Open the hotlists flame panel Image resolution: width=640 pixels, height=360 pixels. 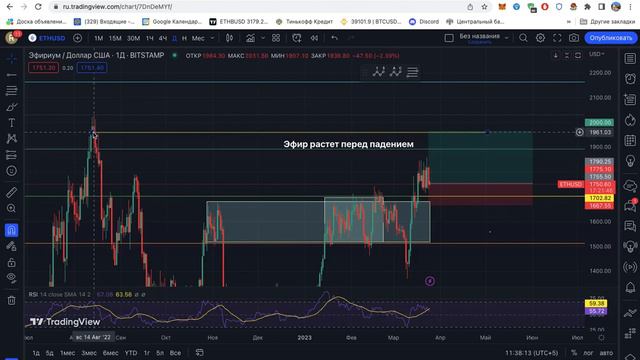pyautogui.click(x=630, y=120)
